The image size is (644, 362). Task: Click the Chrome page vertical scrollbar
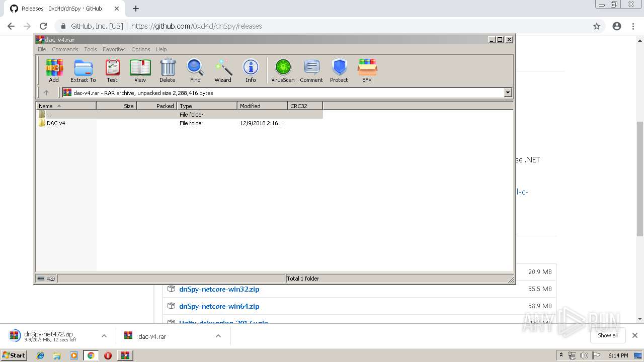point(639,178)
